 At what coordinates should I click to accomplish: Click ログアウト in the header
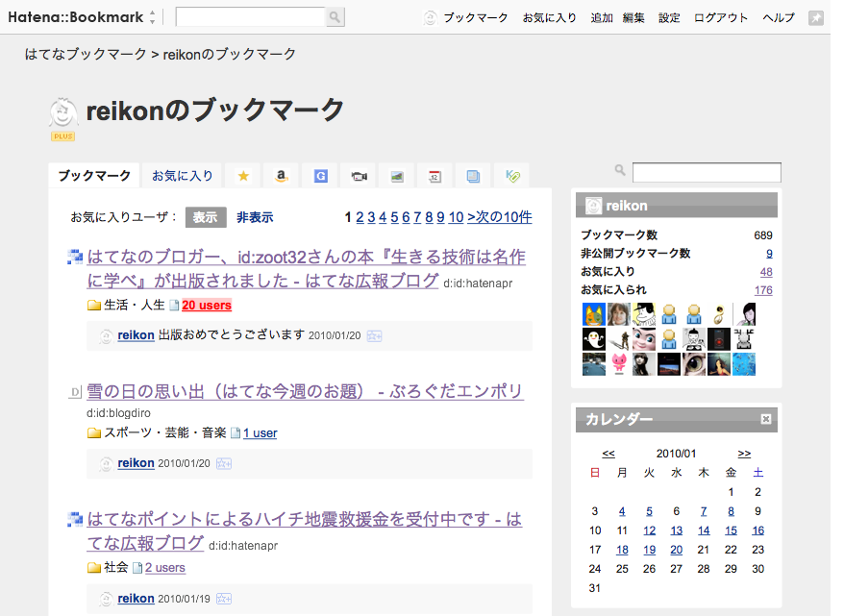(721, 17)
